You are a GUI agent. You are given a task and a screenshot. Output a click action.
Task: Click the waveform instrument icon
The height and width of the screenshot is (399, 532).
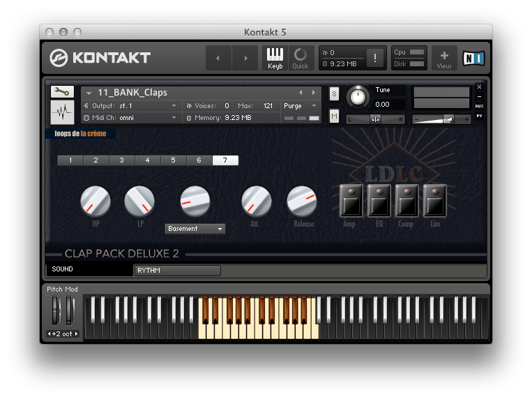coord(62,112)
